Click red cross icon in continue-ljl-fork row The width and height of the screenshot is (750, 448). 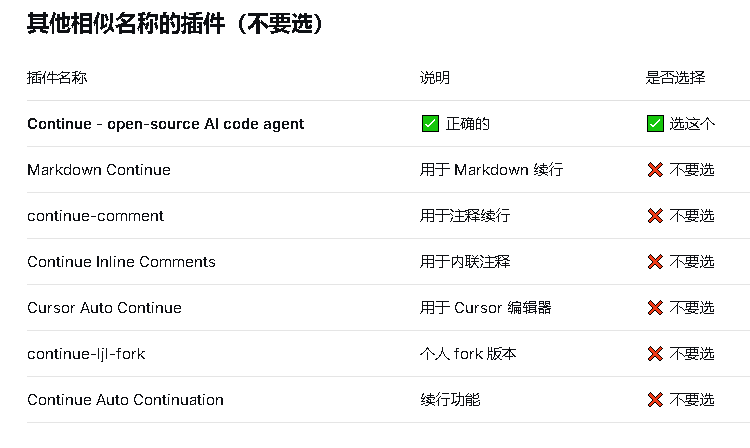click(x=655, y=353)
